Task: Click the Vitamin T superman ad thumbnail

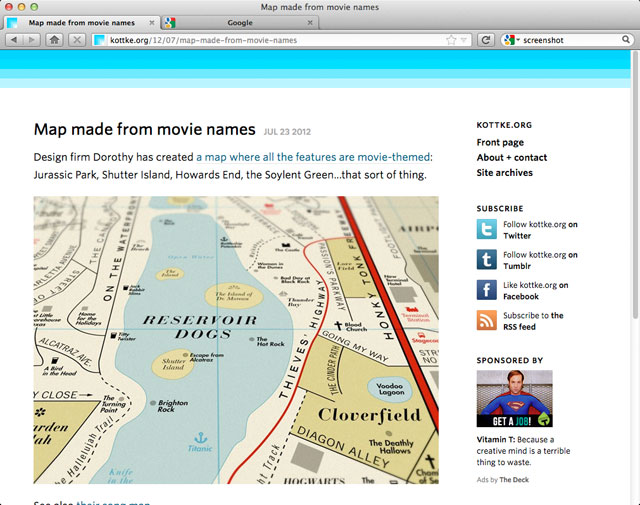Action: pos(514,399)
